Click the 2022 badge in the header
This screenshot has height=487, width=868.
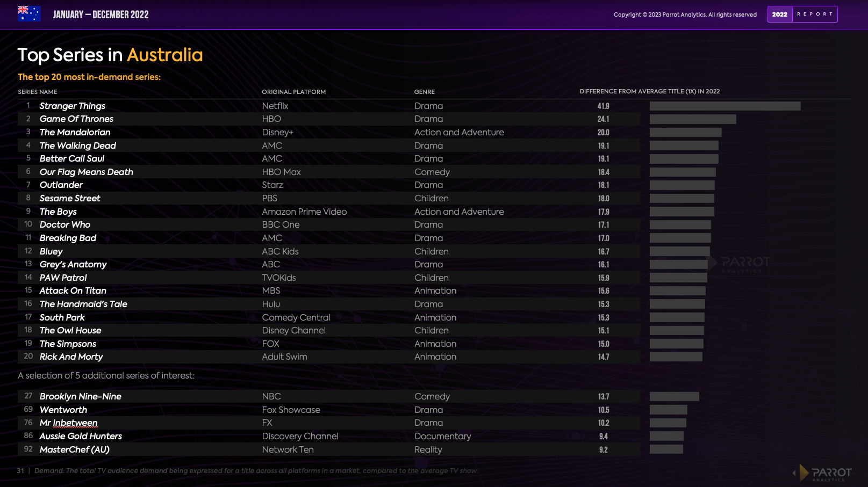(779, 14)
